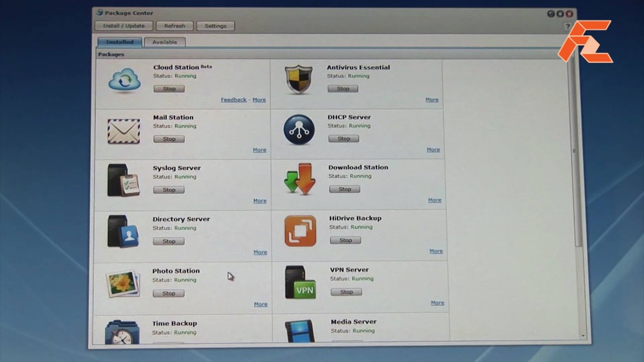Stop the Mail Station package

tap(169, 139)
